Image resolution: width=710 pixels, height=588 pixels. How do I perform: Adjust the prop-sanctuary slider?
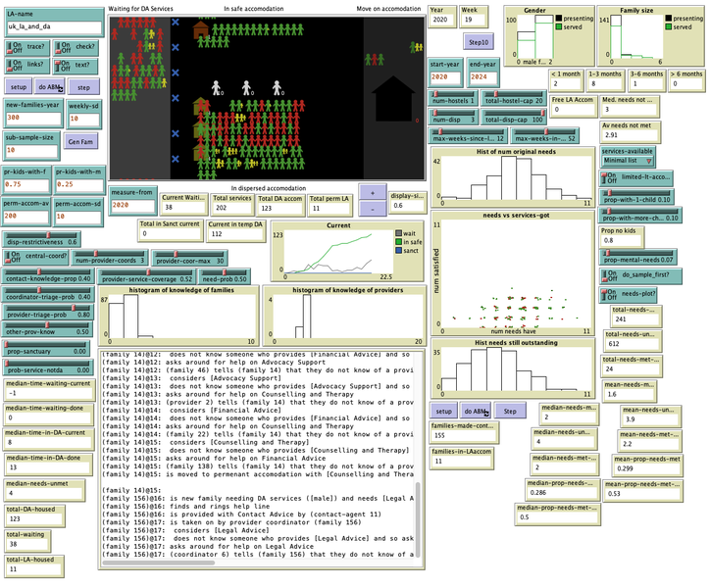pos(46,348)
